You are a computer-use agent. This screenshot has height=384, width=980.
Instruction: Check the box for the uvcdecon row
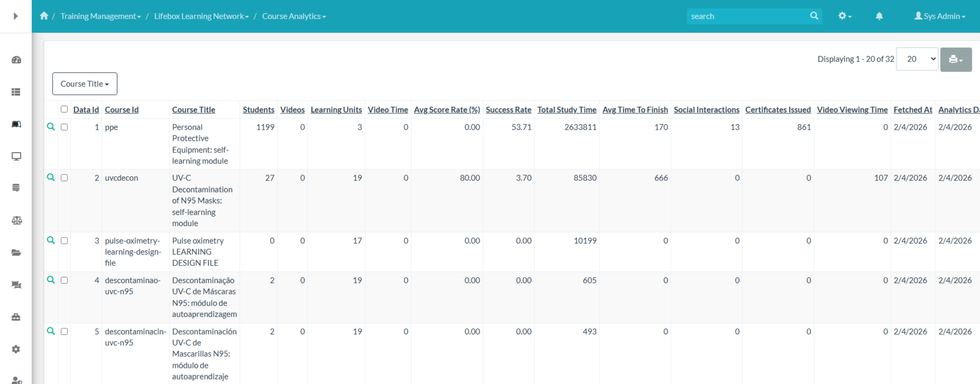pos(64,178)
